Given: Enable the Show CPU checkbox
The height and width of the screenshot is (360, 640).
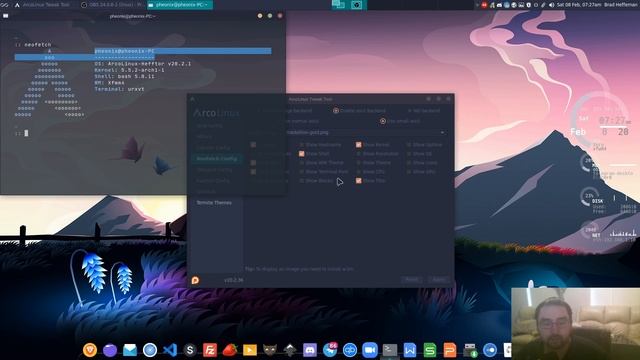Looking at the screenshot, I should (358, 171).
